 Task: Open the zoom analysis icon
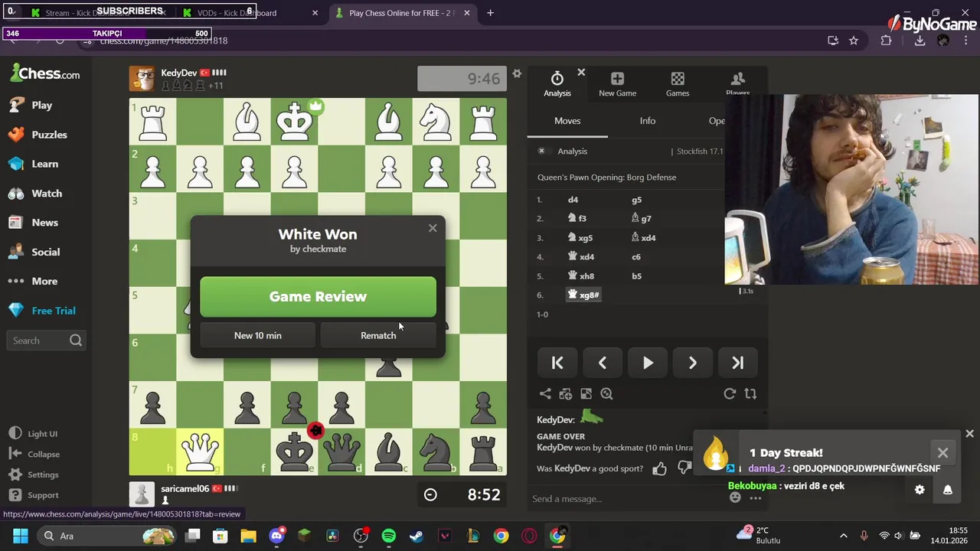[x=607, y=393]
